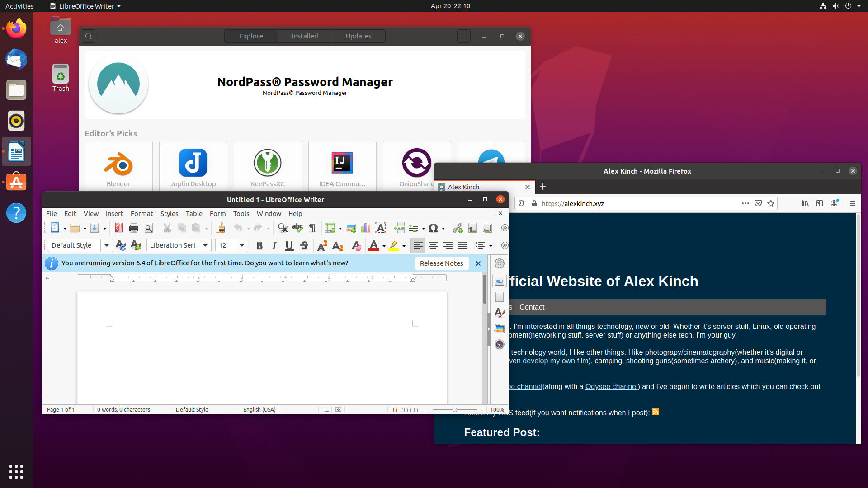Open the Insert menu

[x=114, y=213]
